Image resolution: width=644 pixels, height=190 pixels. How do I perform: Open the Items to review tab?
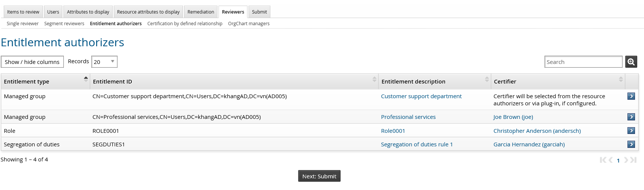[23, 12]
